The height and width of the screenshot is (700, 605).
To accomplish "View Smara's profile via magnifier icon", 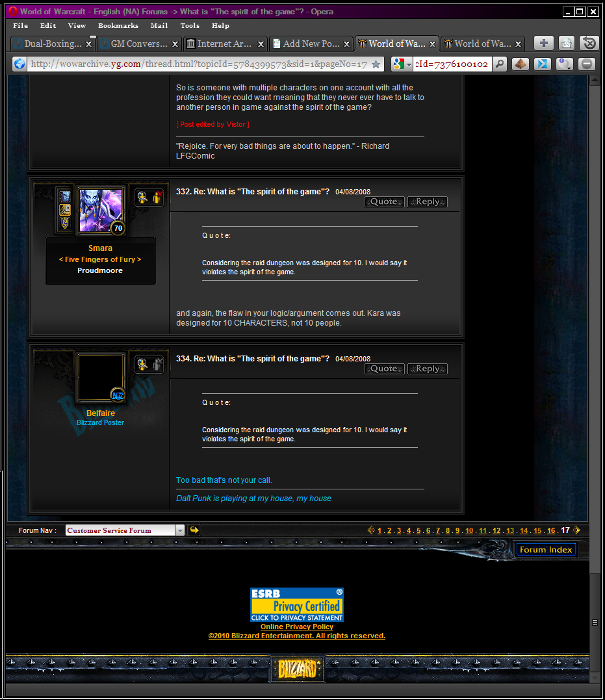I will [142, 197].
